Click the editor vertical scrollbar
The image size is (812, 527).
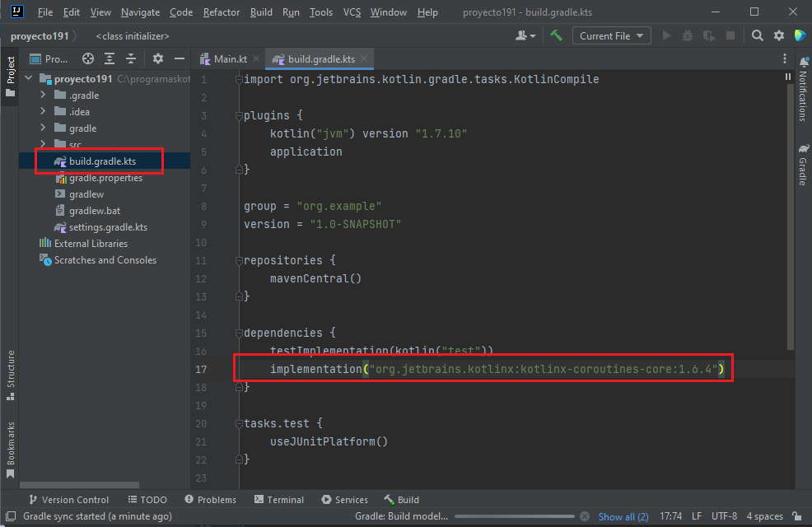click(791, 215)
